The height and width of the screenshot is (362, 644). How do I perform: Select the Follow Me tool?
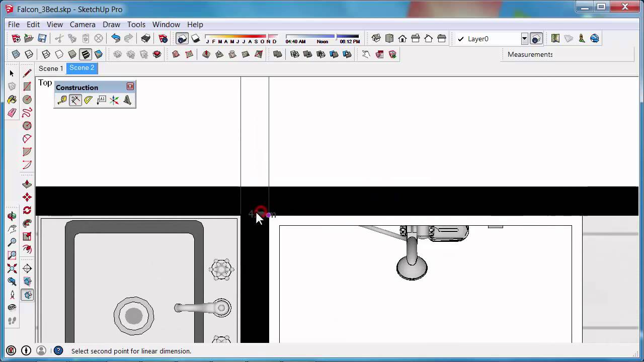27,223
